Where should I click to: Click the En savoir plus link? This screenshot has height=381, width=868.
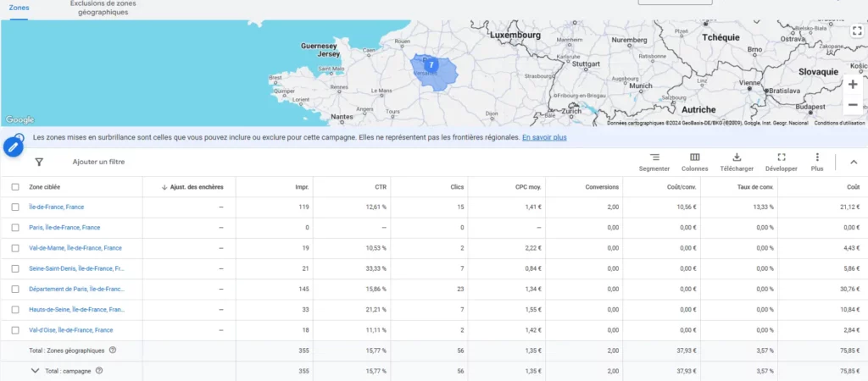click(544, 137)
